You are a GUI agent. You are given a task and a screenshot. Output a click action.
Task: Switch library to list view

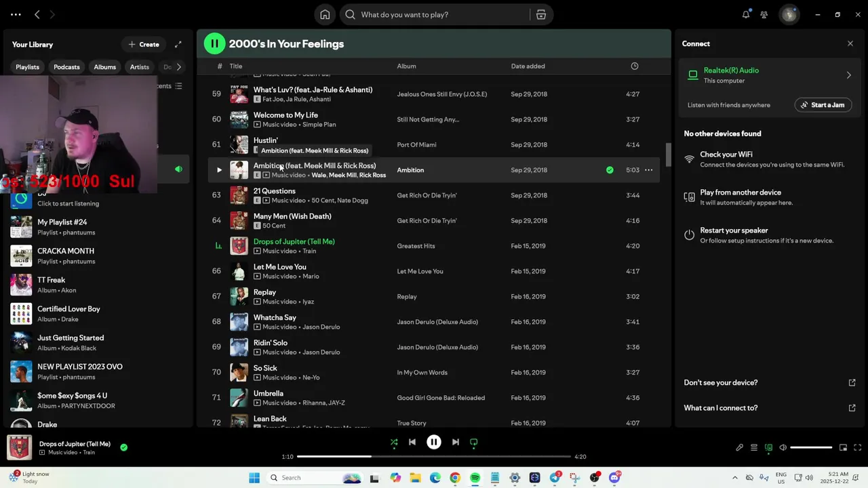point(178,86)
